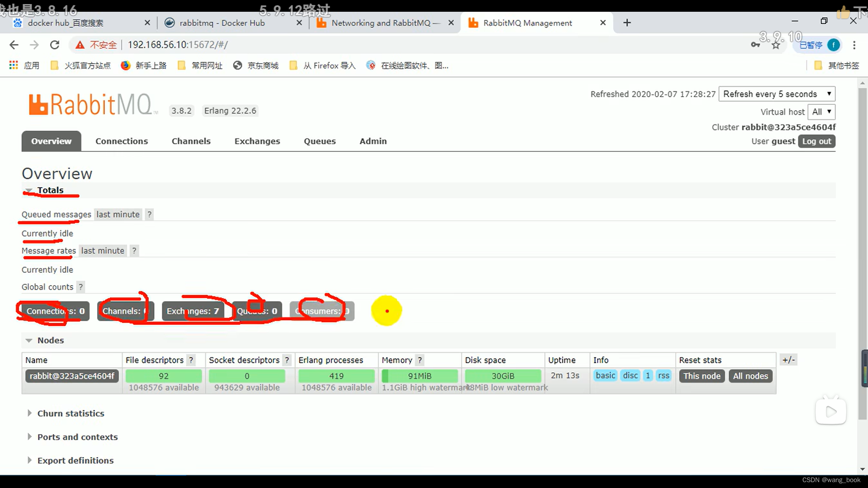Click the Memory usage progress bar

tap(419, 376)
